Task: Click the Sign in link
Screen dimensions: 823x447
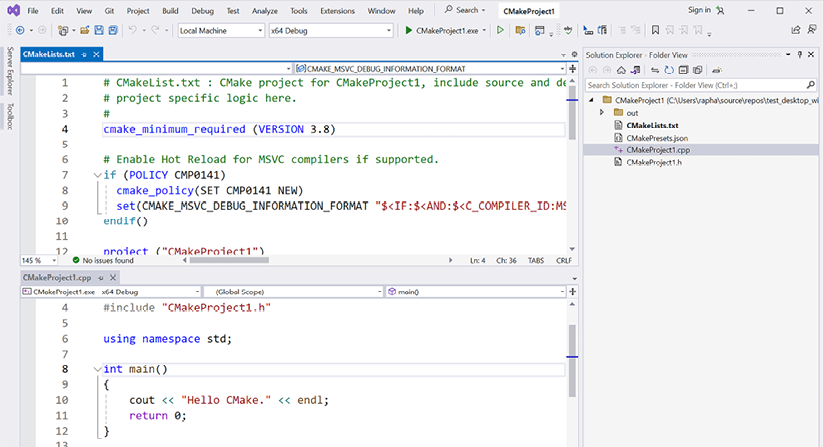Action: (x=699, y=10)
